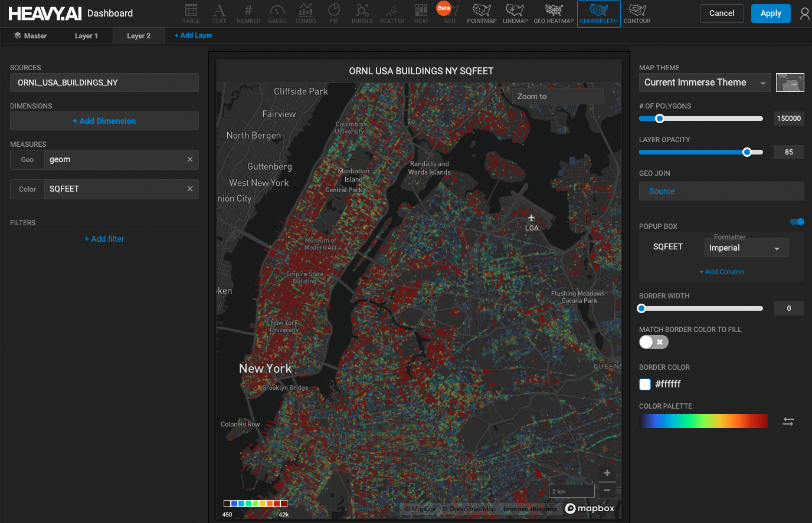Enable Match Border Color to Fill

pos(653,342)
